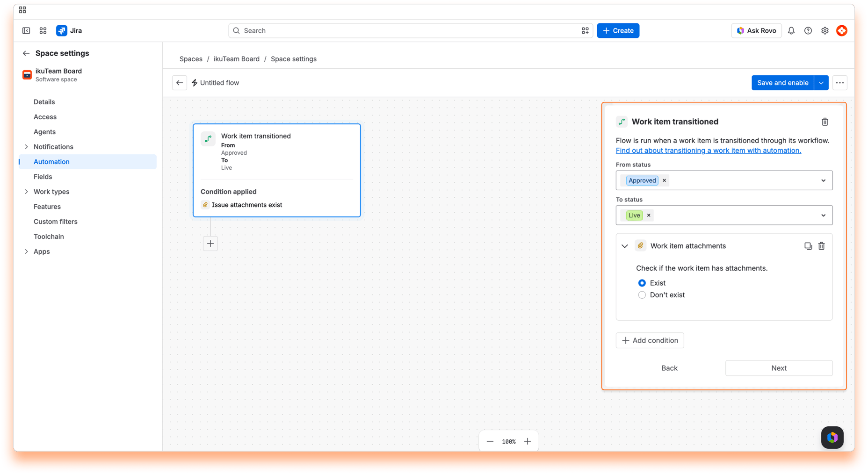This screenshot has height=474, width=868.
Task: Delete the Work item transitioned trigger
Action: (825, 122)
